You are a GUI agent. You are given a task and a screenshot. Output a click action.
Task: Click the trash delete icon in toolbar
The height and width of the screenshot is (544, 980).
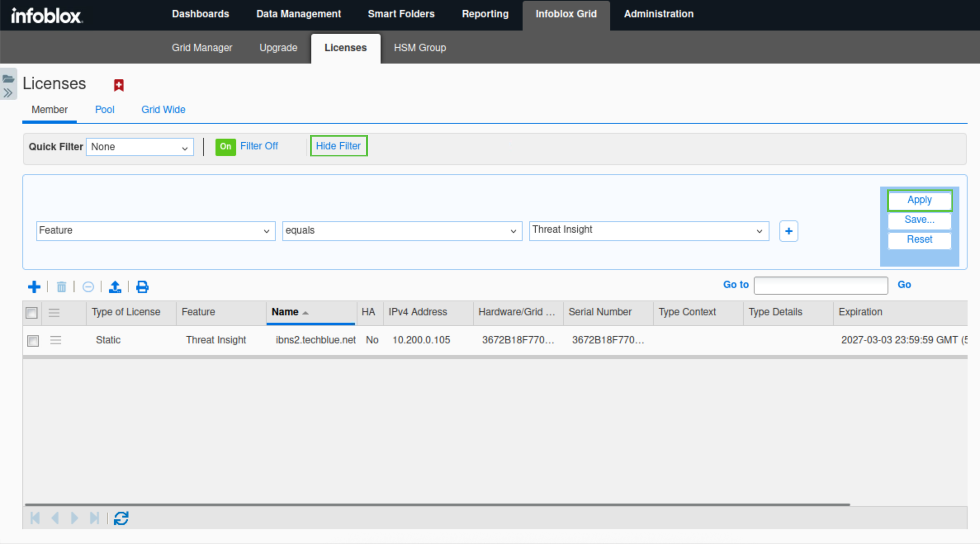62,286
